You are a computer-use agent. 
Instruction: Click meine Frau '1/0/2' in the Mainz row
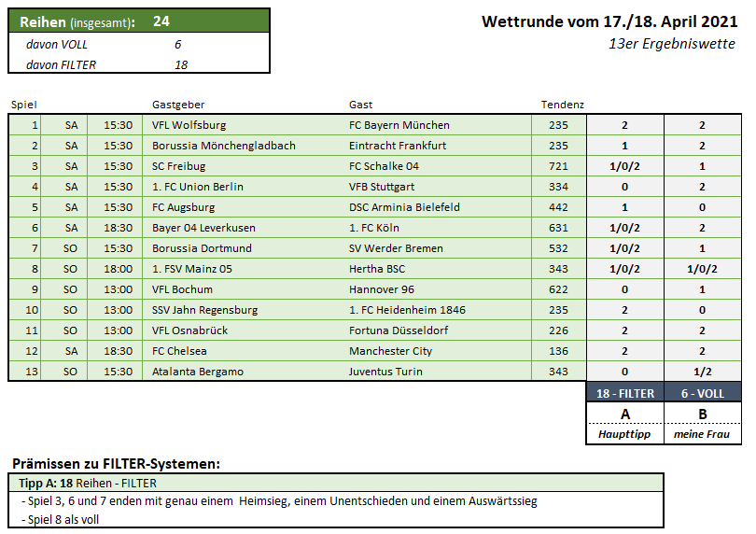[703, 269]
